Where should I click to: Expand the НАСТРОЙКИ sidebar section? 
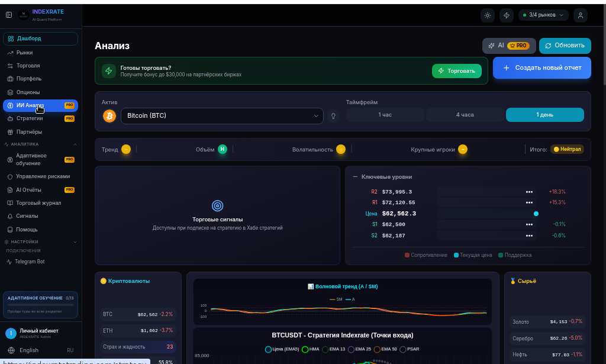(x=75, y=242)
